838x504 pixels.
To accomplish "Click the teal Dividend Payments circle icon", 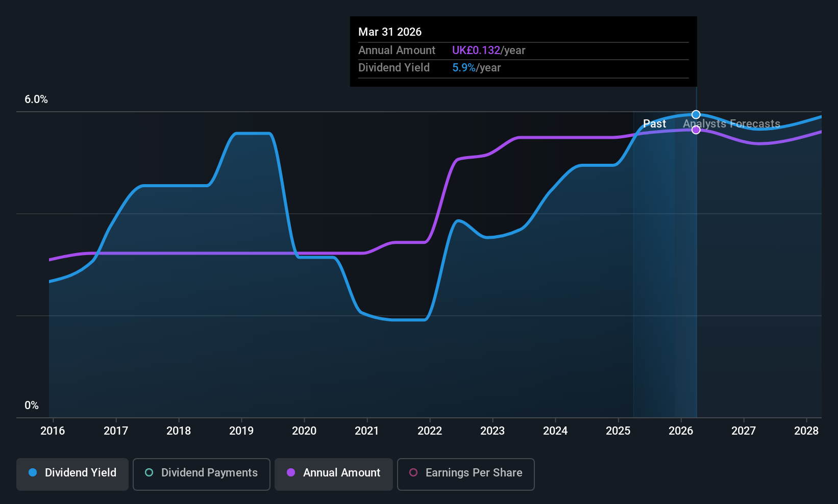I will point(149,473).
